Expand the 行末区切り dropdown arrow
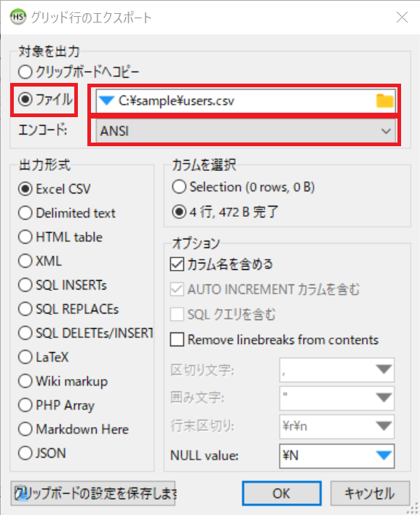420x515 pixels. tap(384, 426)
